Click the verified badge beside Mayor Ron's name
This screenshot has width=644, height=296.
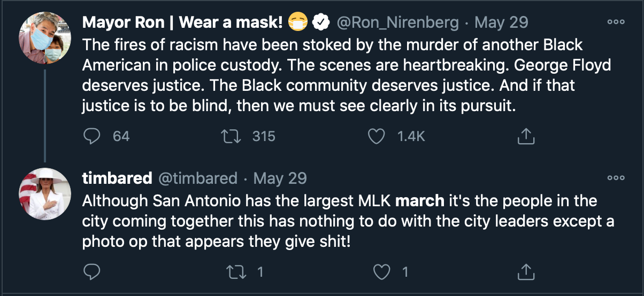click(320, 22)
